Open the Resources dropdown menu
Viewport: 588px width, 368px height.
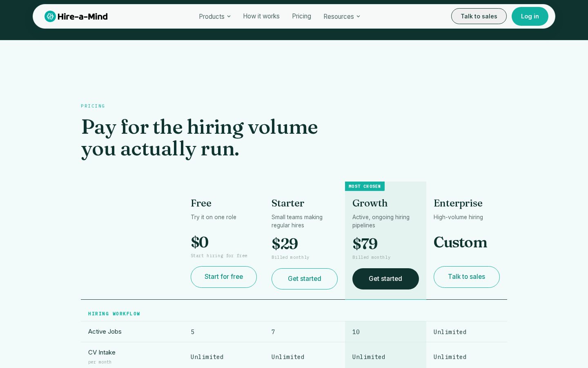tap(342, 16)
